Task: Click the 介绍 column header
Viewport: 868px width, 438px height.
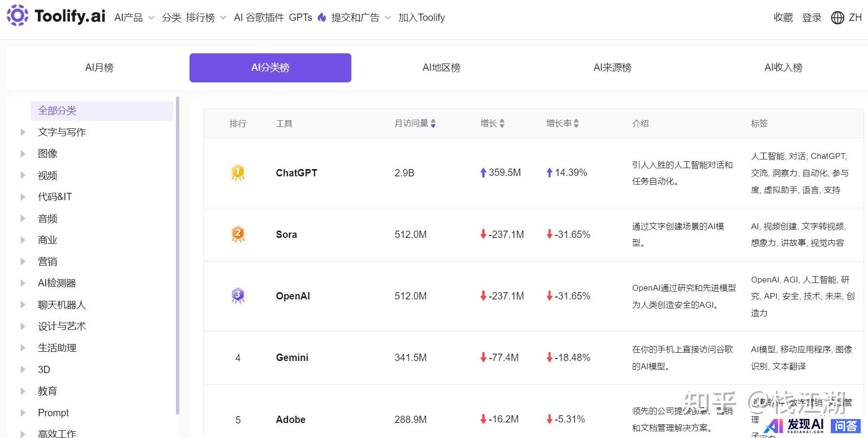Action: [640, 124]
